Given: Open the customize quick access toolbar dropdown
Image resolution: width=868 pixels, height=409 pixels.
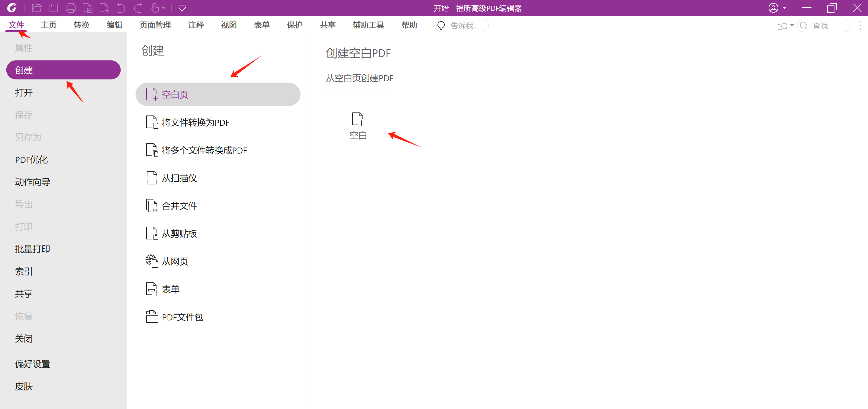Looking at the screenshot, I should (x=182, y=8).
